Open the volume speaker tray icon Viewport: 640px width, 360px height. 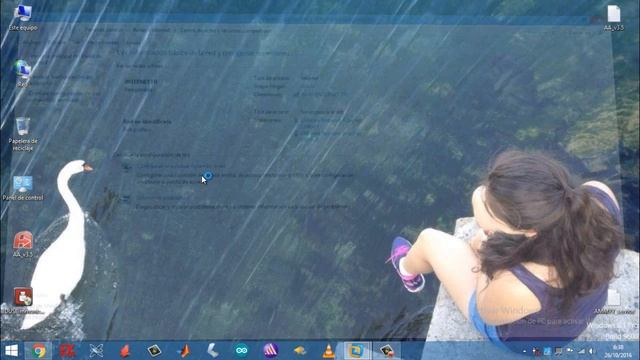coord(591,351)
